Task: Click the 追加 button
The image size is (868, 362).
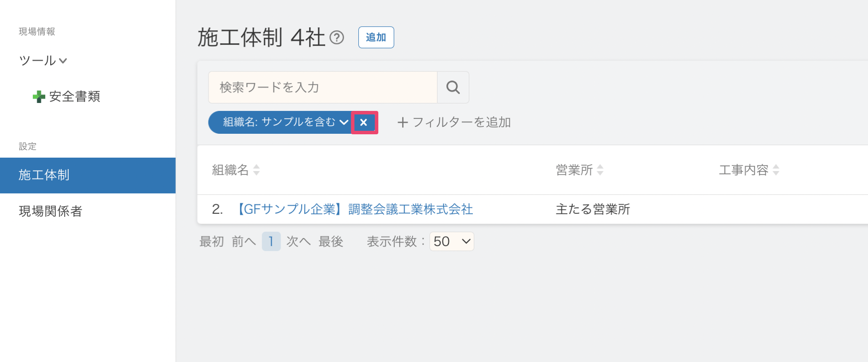Action: coord(376,37)
